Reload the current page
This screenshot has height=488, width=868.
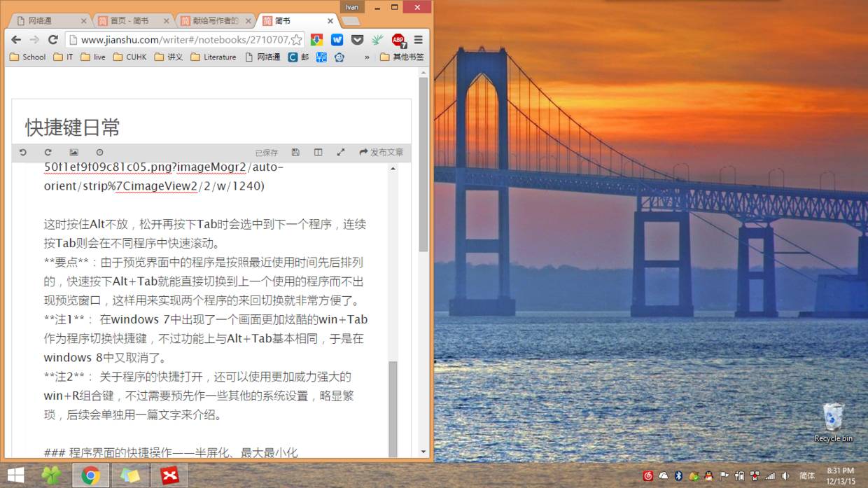coord(52,40)
